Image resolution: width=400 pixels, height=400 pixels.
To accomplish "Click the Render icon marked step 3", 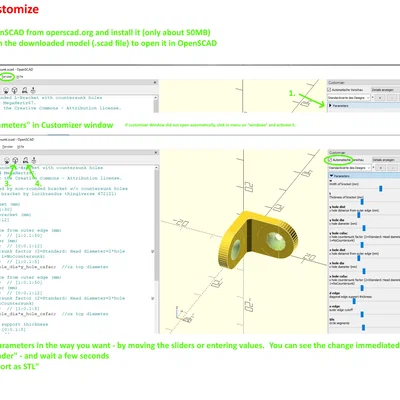I will 15,160.
